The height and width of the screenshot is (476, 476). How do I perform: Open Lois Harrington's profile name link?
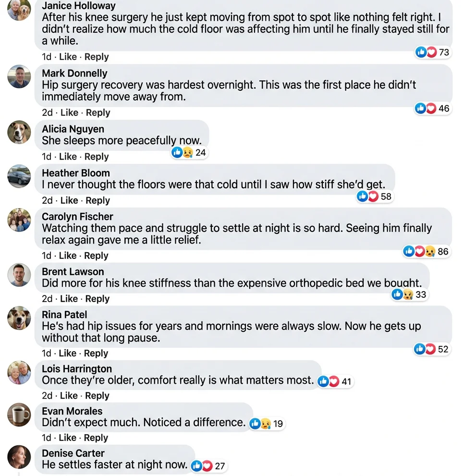tap(77, 369)
